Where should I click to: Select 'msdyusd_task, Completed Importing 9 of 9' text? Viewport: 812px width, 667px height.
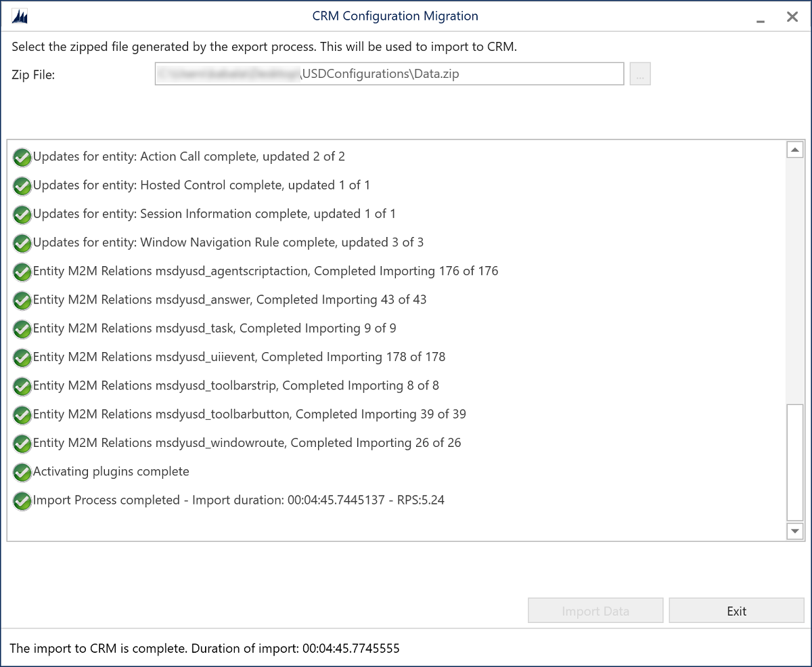click(215, 328)
